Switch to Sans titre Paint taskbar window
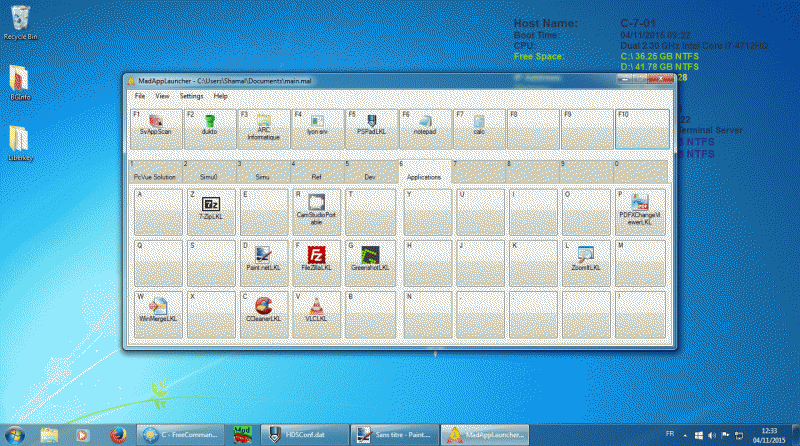Screen dimensions: 800x446 click(395, 435)
